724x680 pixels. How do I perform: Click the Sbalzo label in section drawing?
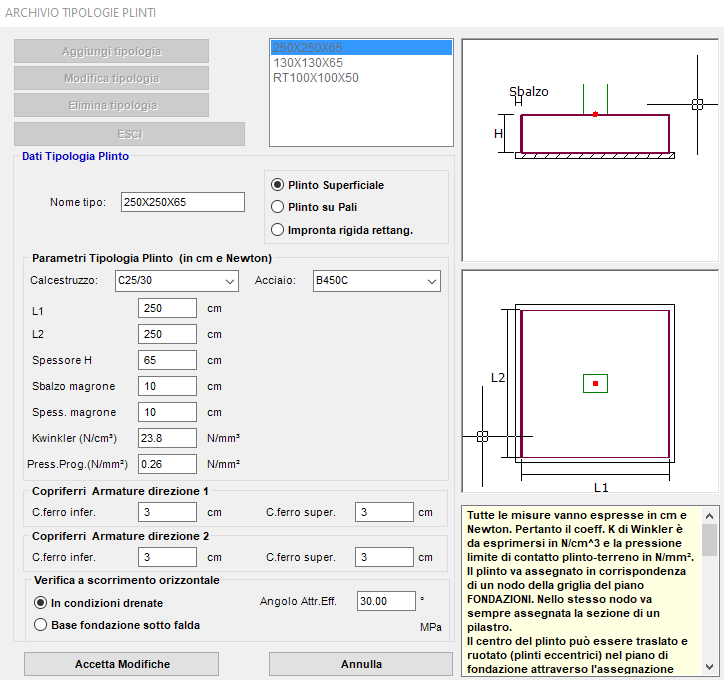529,92
